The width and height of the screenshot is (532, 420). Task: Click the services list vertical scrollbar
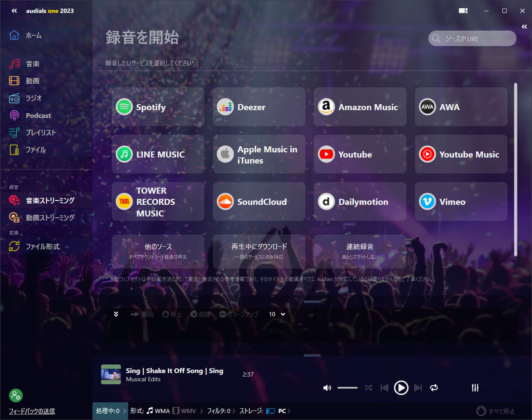click(x=516, y=170)
